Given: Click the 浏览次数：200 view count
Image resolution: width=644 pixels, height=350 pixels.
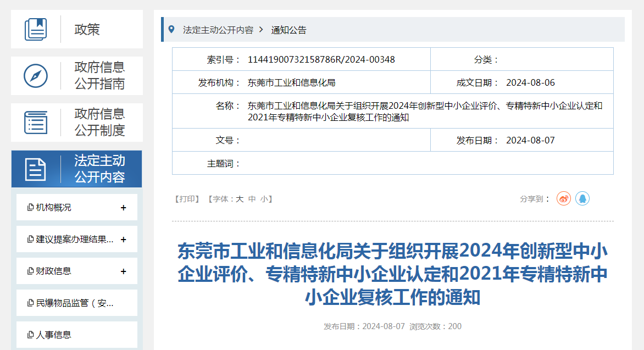Looking at the screenshot, I should coord(435,326).
